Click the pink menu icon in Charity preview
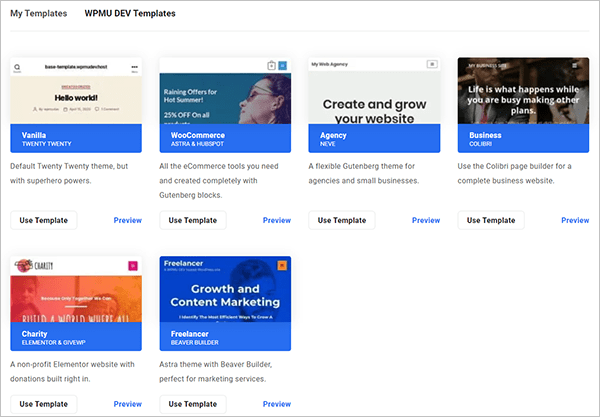The width and height of the screenshot is (600, 417). 133,266
